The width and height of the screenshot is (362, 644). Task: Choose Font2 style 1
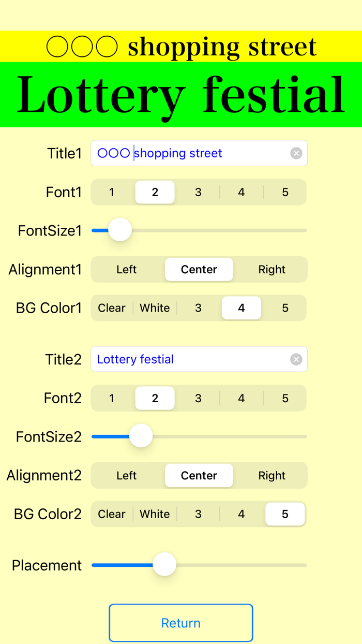(x=111, y=398)
